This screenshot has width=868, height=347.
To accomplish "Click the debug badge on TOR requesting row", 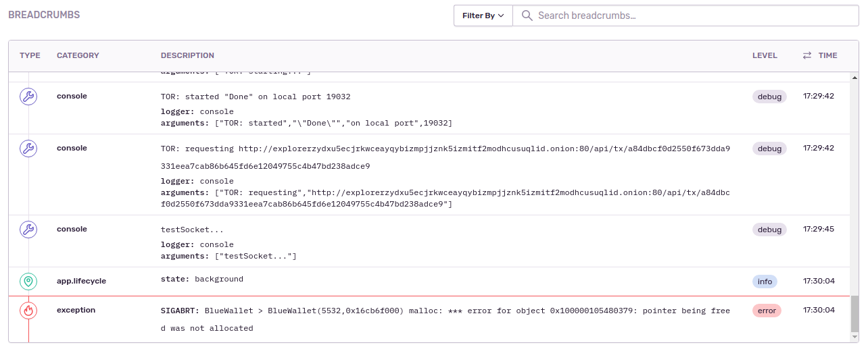I will (769, 149).
